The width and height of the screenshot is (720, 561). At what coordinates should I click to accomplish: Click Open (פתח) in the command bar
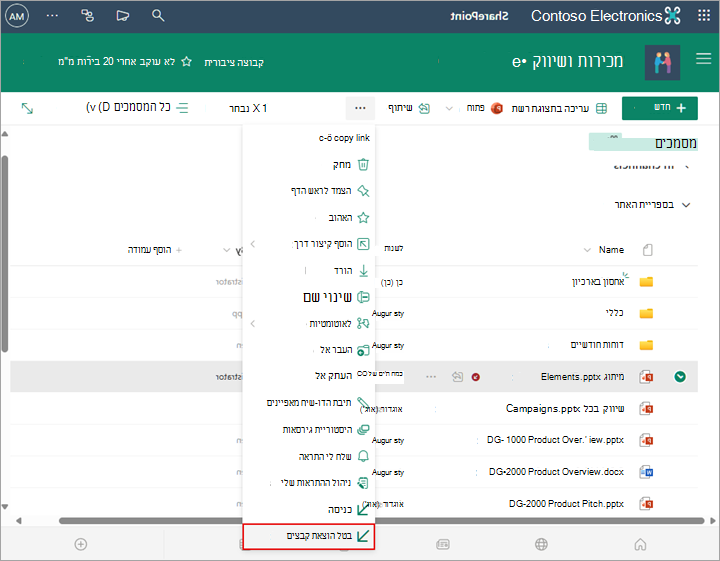484,108
